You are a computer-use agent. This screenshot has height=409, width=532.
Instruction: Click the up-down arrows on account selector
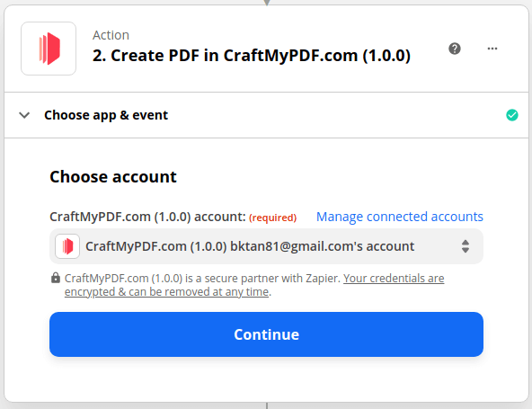pos(465,246)
